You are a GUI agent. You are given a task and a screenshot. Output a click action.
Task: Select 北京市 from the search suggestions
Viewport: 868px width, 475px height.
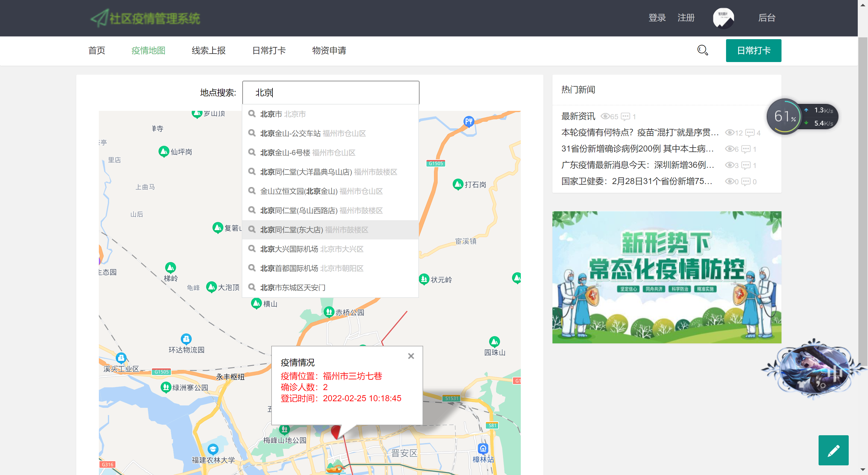[x=283, y=114]
